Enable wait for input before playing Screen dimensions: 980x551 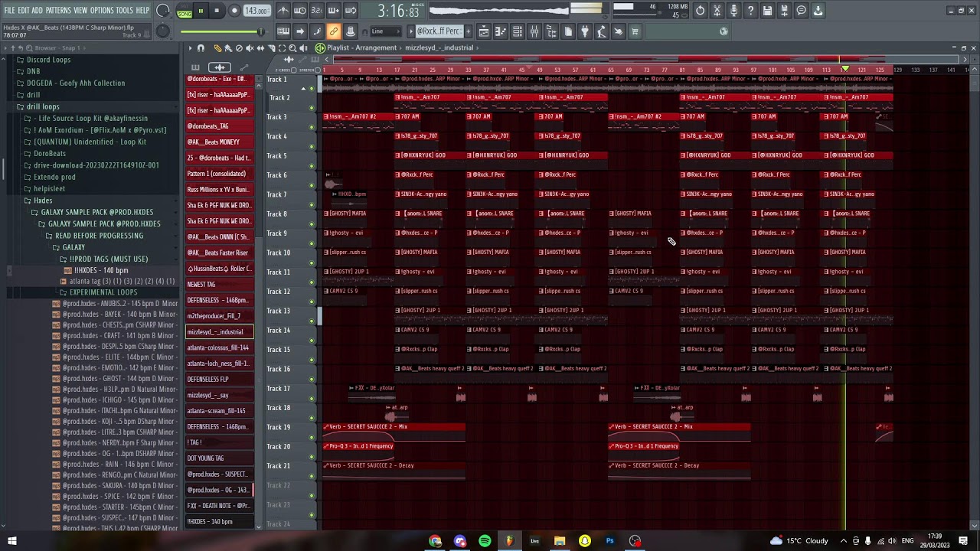300,11
